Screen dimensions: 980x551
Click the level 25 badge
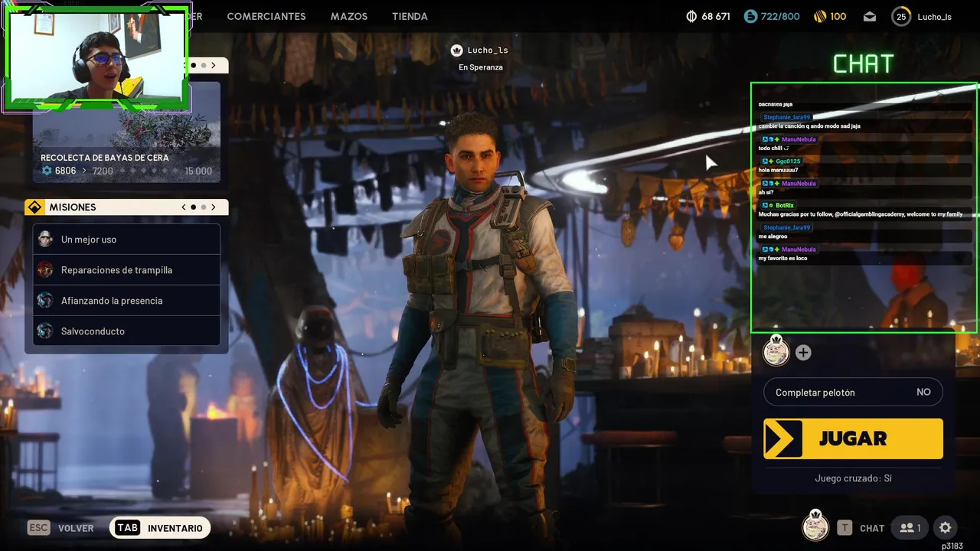tap(901, 16)
